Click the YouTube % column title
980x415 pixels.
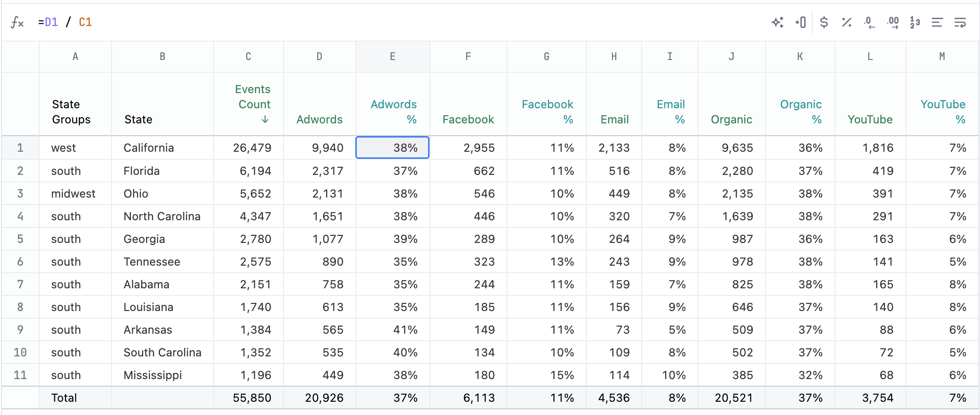tap(943, 112)
